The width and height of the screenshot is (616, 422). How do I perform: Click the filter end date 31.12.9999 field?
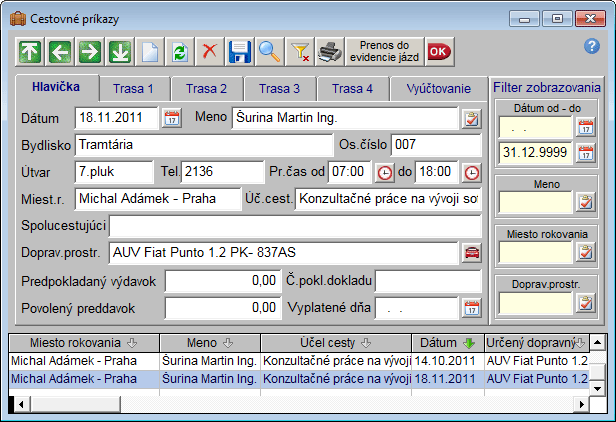tap(535, 152)
